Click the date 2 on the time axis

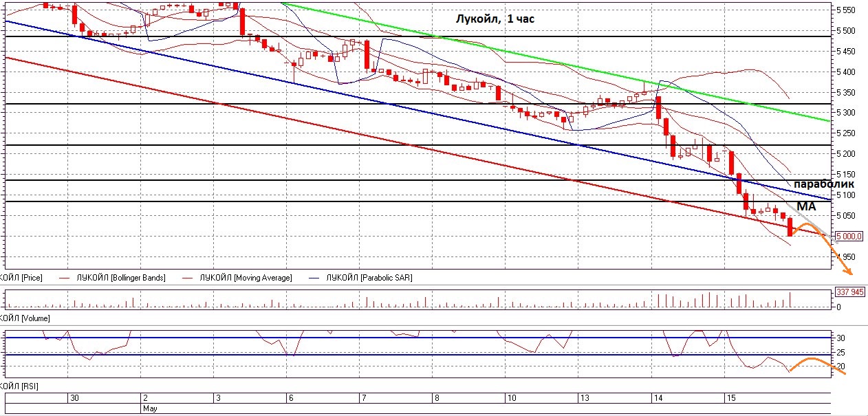click(145, 398)
